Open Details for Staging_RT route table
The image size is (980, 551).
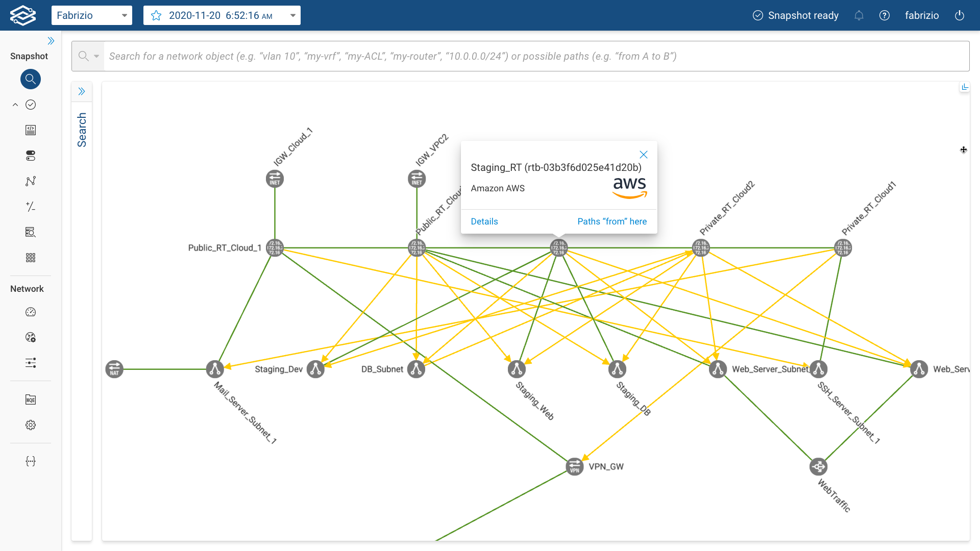click(484, 221)
